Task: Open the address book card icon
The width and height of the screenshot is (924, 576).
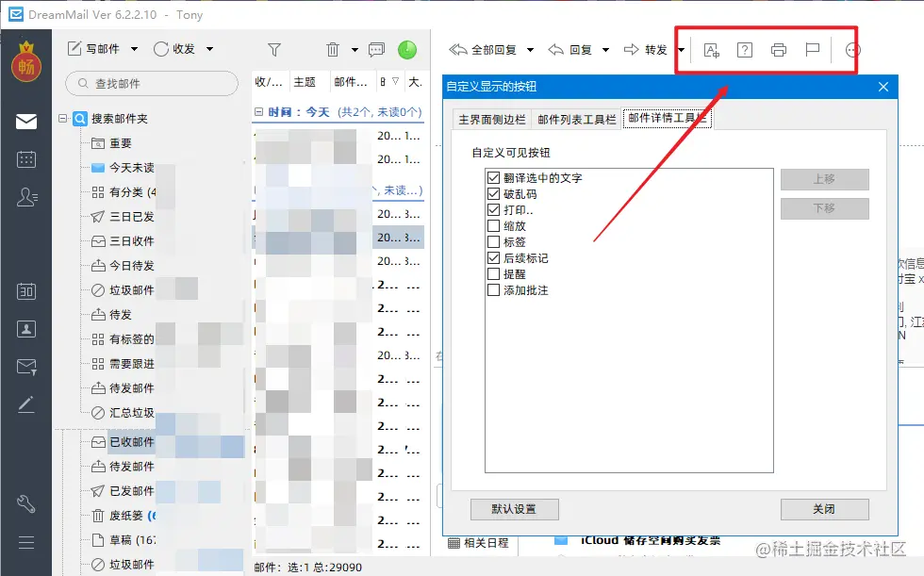Action: click(x=26, y=329)
